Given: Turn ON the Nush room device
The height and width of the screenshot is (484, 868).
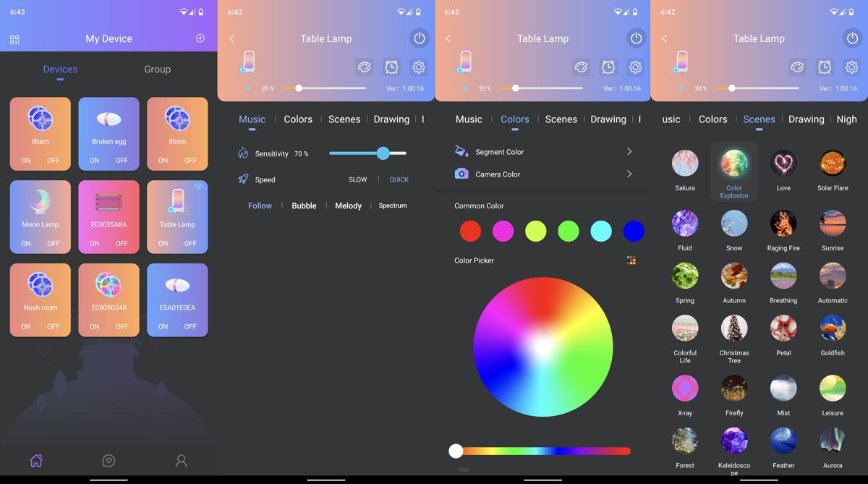Looking at the screenshot, I should 26,327.
